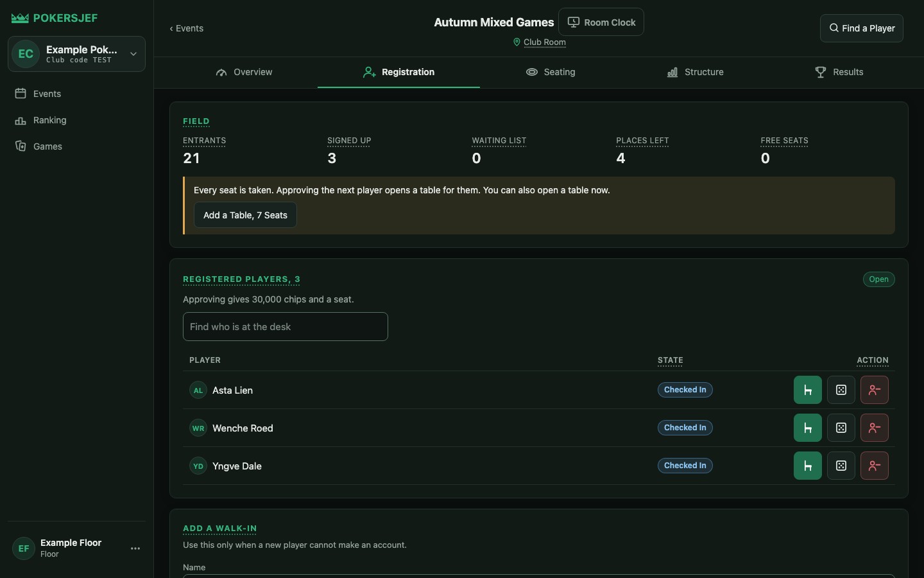Viewport: 924px width, 578px height.
Task: Approve and seat Yngve Dale
Action: pyautogui.click(x=807, y=466)
